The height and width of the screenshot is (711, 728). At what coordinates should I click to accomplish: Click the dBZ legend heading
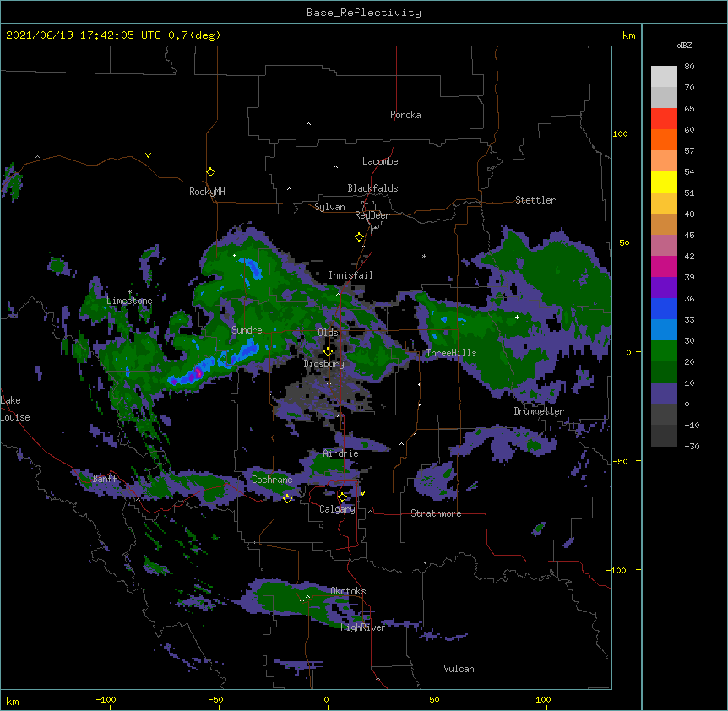click(x=684, y=45)
